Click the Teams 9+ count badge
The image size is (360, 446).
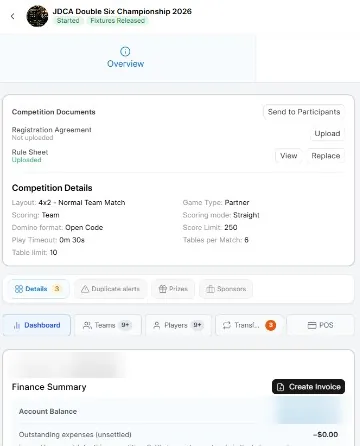[x=125, y=325]
